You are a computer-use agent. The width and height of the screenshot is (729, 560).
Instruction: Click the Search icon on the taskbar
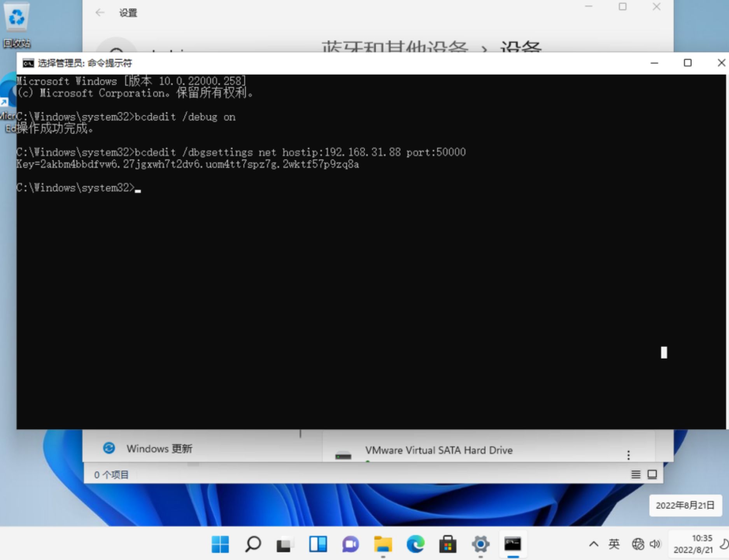[252, 544]
